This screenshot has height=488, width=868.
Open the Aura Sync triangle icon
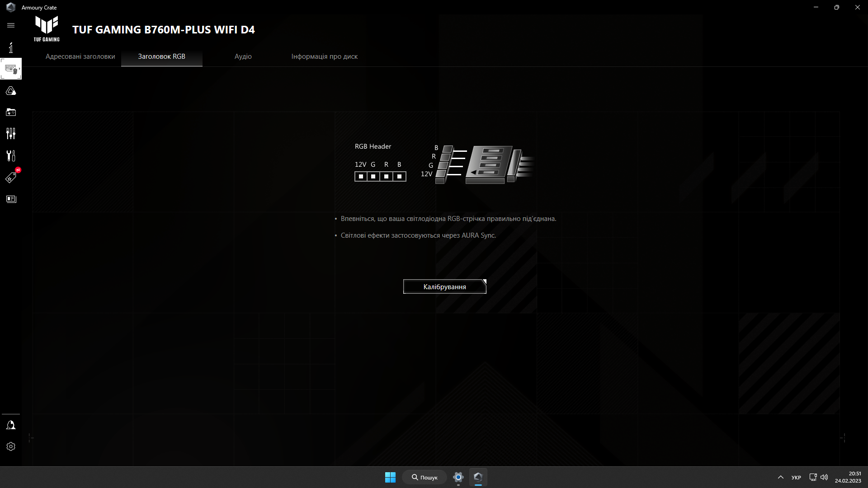point(11,91)
